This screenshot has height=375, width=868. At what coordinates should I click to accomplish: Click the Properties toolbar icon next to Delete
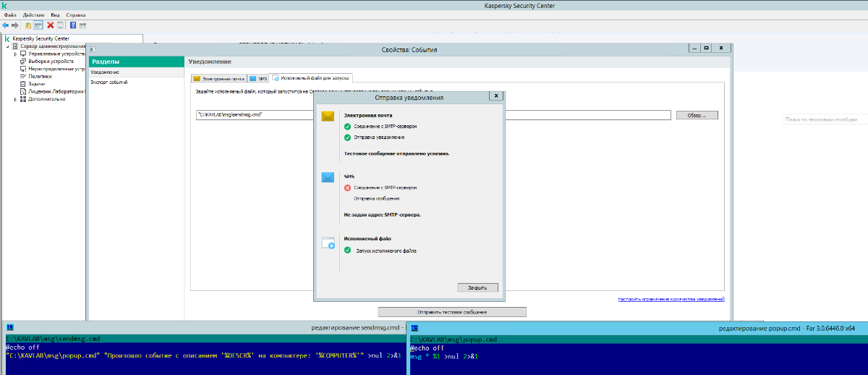coord(61,25)
